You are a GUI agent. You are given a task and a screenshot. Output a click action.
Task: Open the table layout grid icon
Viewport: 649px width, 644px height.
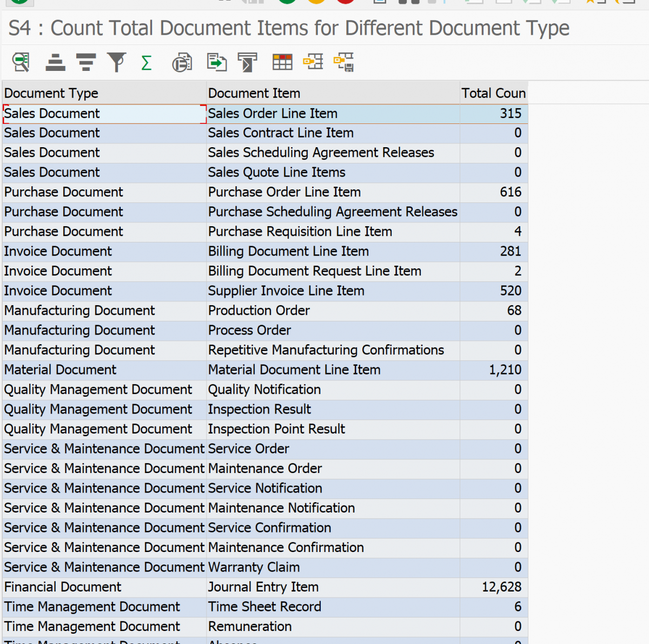(282, 62)
